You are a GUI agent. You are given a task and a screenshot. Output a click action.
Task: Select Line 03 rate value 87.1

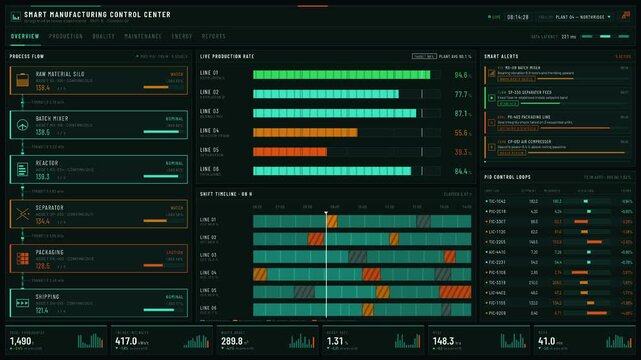461,114
